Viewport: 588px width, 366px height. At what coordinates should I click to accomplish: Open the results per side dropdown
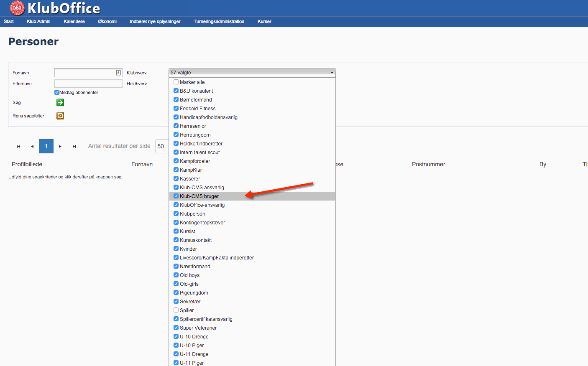tap(161, 146)
